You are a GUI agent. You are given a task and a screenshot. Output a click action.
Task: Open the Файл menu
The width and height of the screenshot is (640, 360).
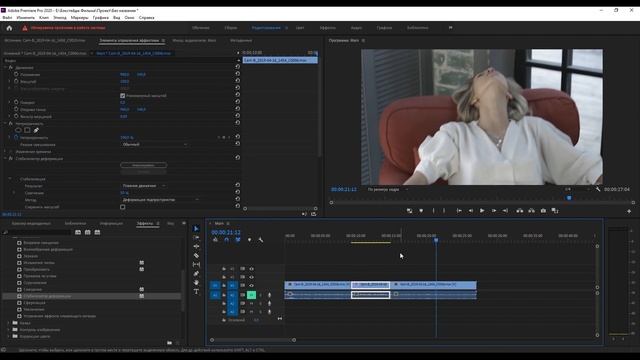pos(7,18)
